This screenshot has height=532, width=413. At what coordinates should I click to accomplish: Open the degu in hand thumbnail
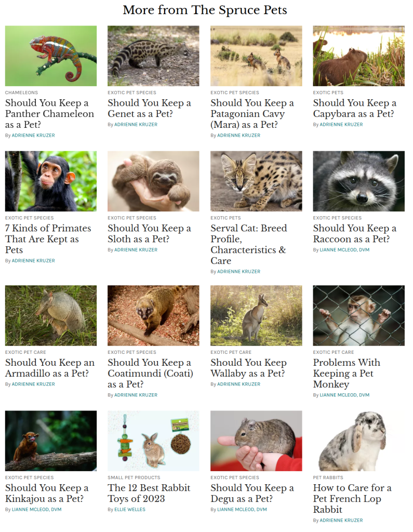(x=256, y=441)
